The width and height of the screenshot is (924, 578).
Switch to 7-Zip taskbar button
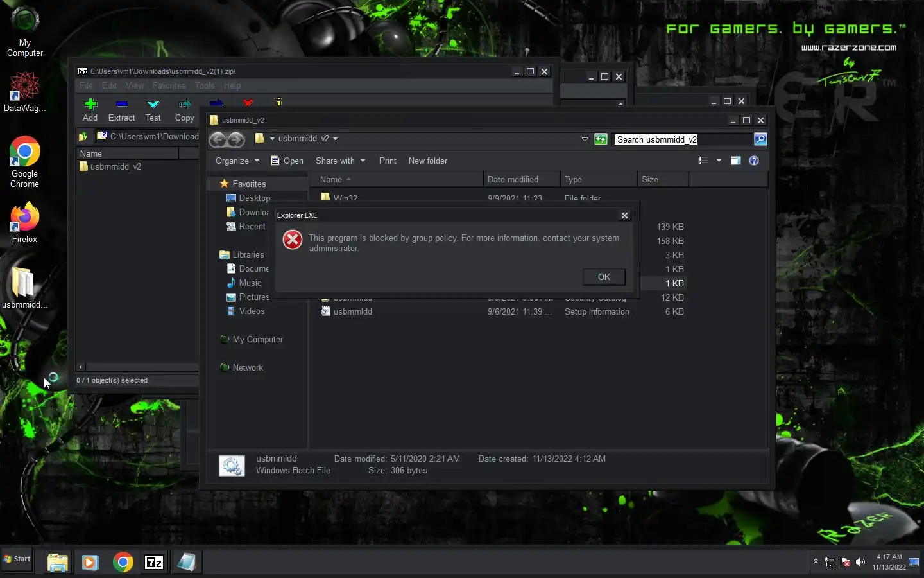point(154,563)
